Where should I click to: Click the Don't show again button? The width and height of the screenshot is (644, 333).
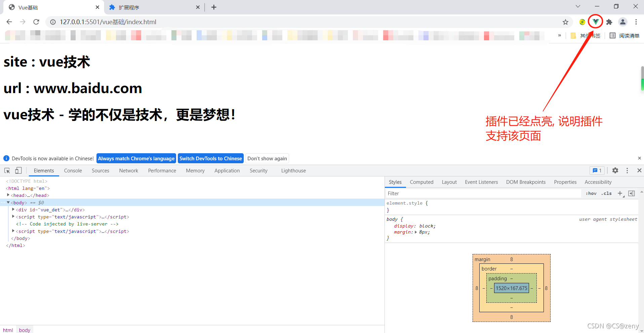point(267,158)
